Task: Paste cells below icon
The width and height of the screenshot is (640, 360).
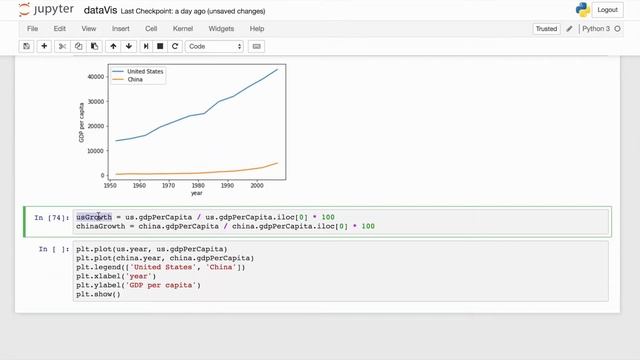Action: (94, 46)
